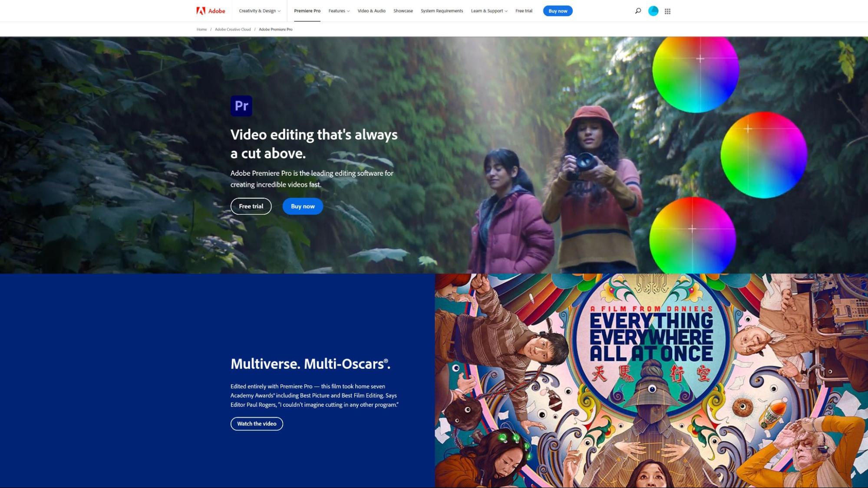868x488 pixels.
Task: Click the Free trial button in the hero
Action: click(x=251, y=206)
